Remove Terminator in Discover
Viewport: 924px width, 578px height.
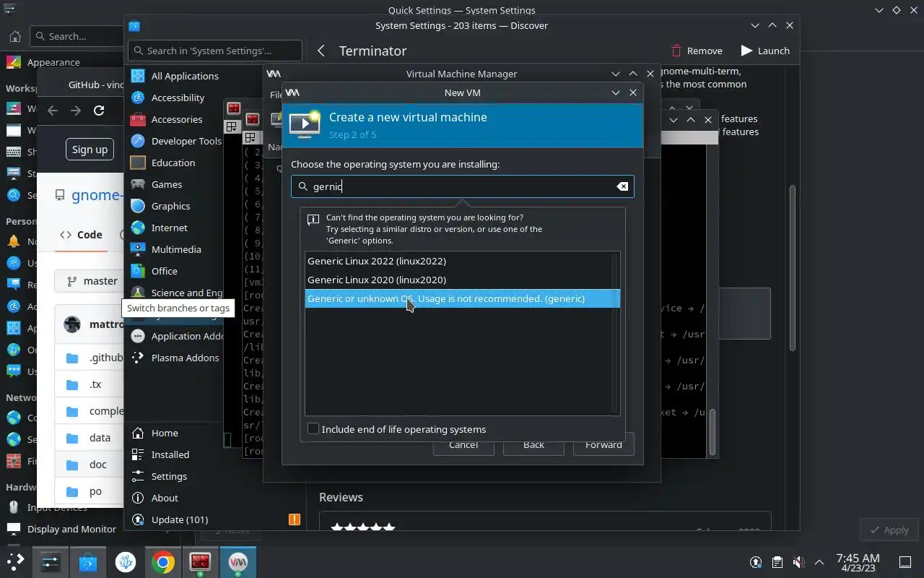pyautogui.click(x=697, y=51)
